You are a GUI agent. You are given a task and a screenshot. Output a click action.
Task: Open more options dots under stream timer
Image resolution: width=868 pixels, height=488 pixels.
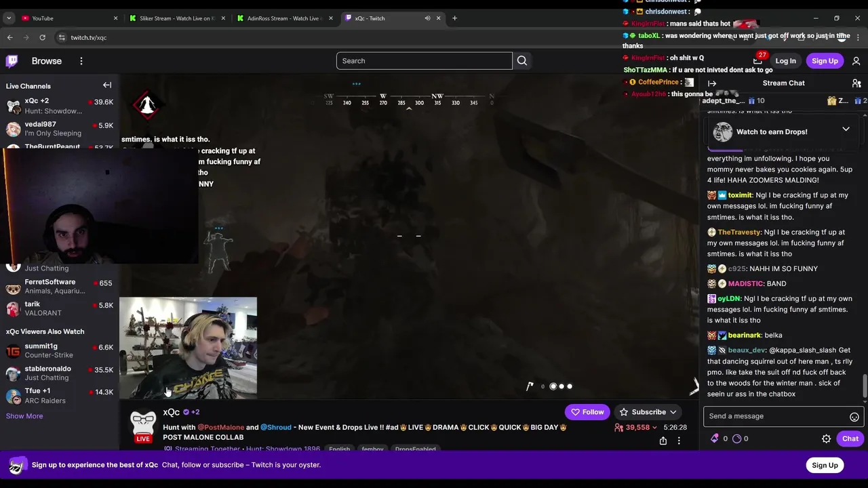679,441
